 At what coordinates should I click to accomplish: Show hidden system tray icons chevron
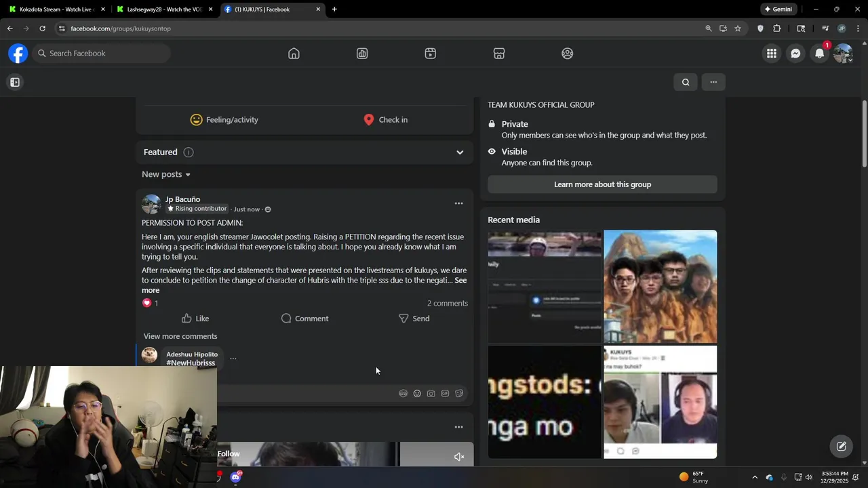755,477
